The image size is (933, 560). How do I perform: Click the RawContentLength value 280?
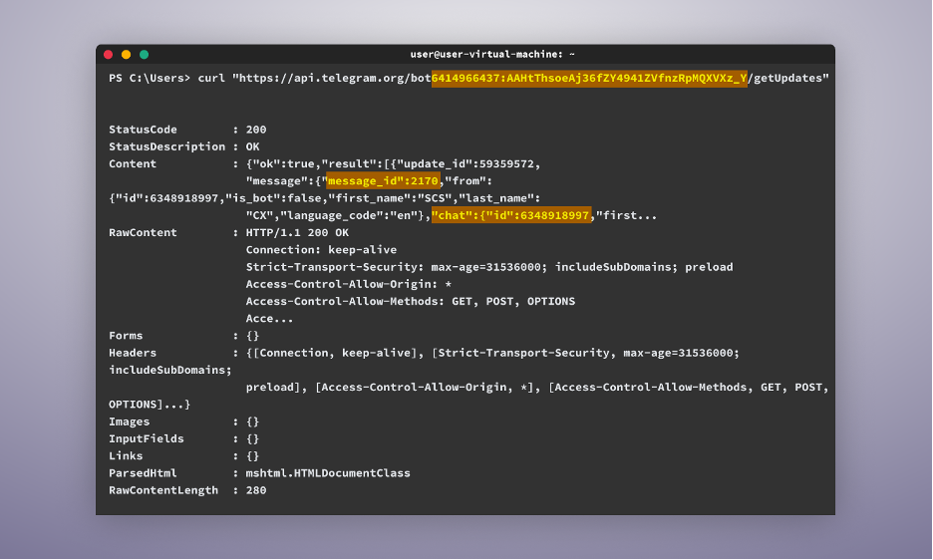coord(256,491)
